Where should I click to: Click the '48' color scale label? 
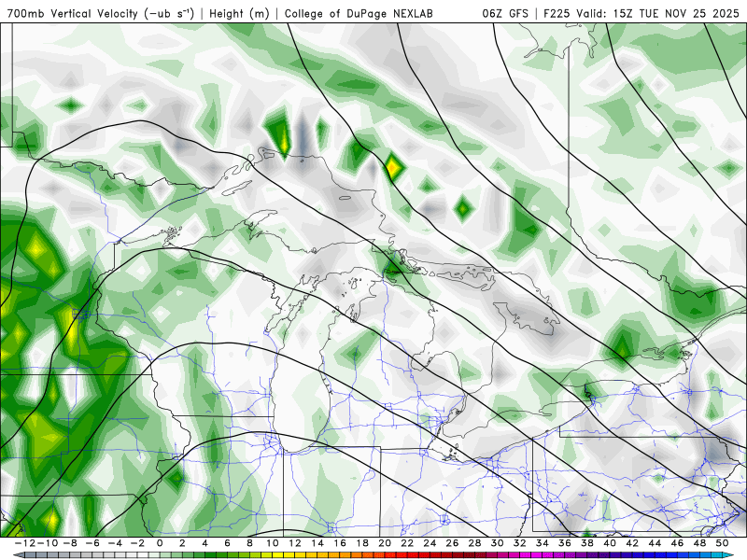point(699,543)
